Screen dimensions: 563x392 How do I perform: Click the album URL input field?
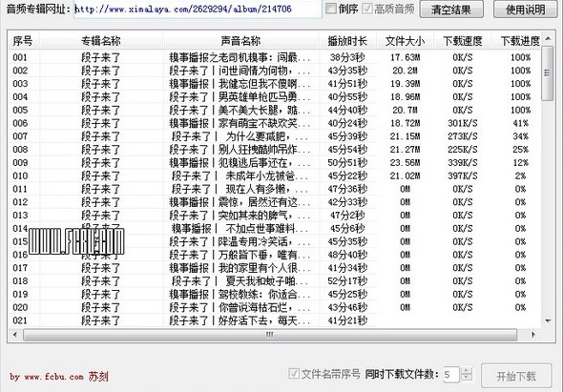click(x=198, y=9)
